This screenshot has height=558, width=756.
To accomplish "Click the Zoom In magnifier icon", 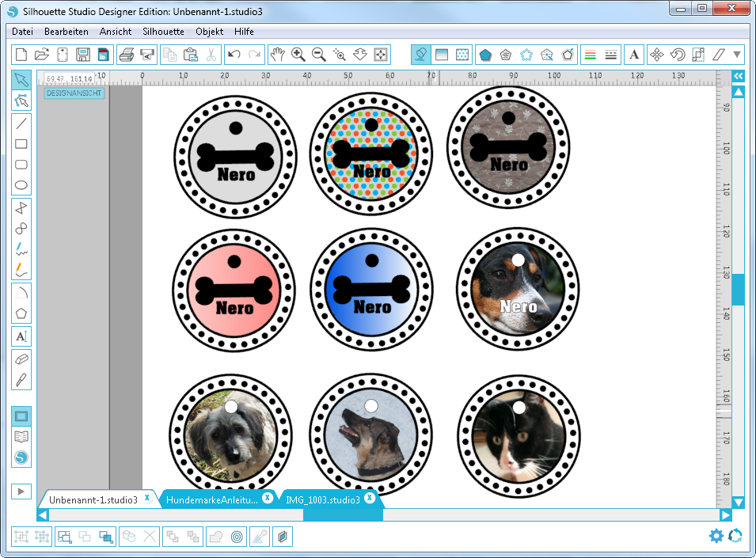I will coord(298,55).
